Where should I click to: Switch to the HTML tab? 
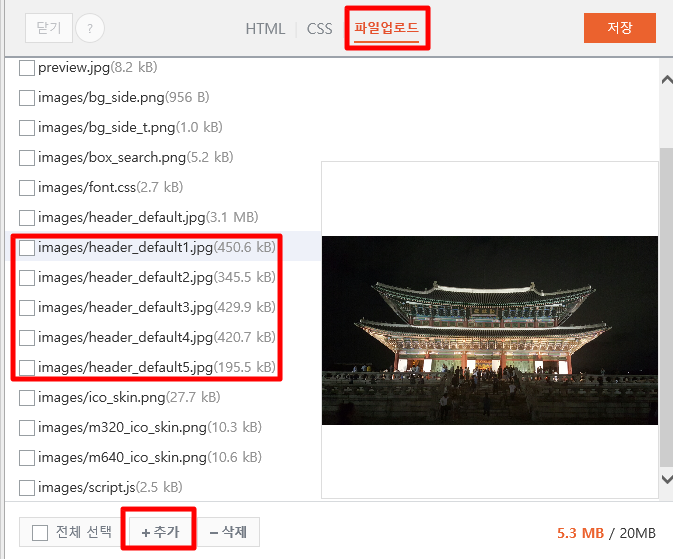click(265, 29)
